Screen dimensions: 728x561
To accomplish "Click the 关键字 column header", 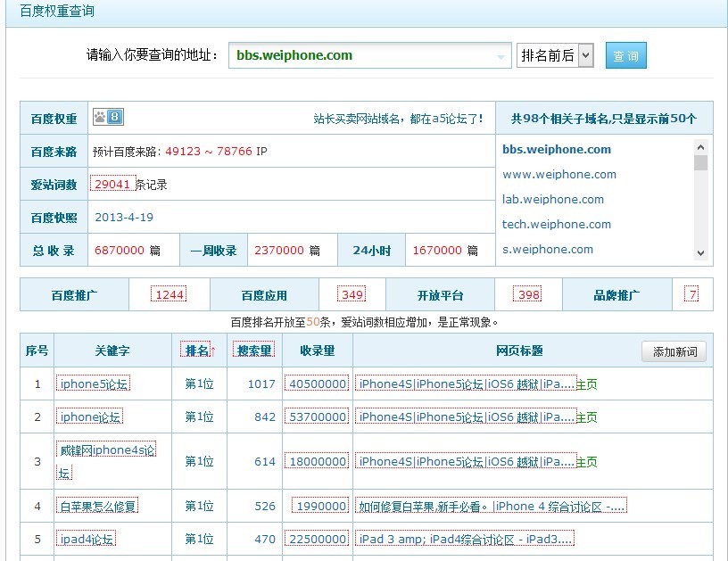I will [112, 351].
